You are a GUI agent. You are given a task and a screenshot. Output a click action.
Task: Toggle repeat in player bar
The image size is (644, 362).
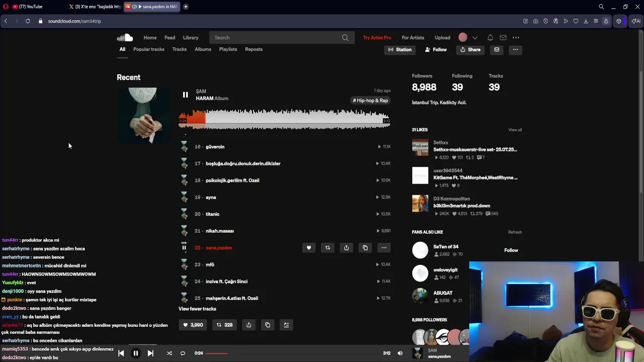183,353
